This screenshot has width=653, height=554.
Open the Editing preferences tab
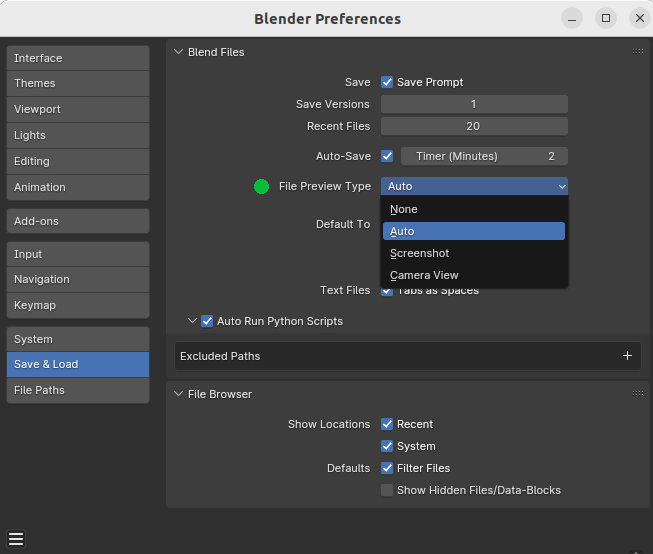78,161
